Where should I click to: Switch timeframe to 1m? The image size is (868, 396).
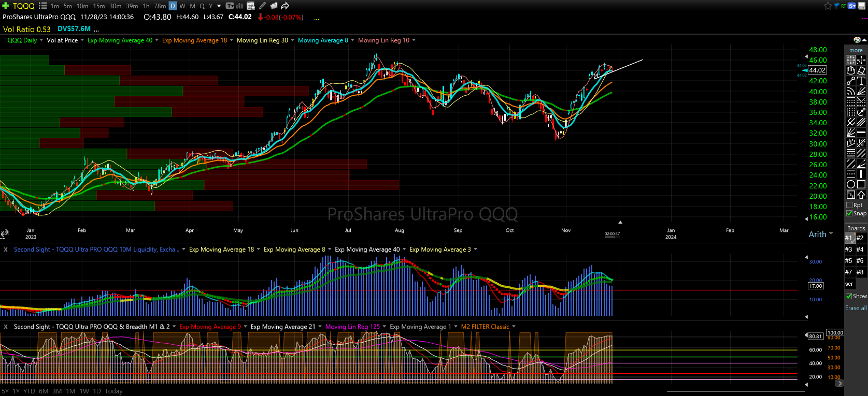coord(55,6)
